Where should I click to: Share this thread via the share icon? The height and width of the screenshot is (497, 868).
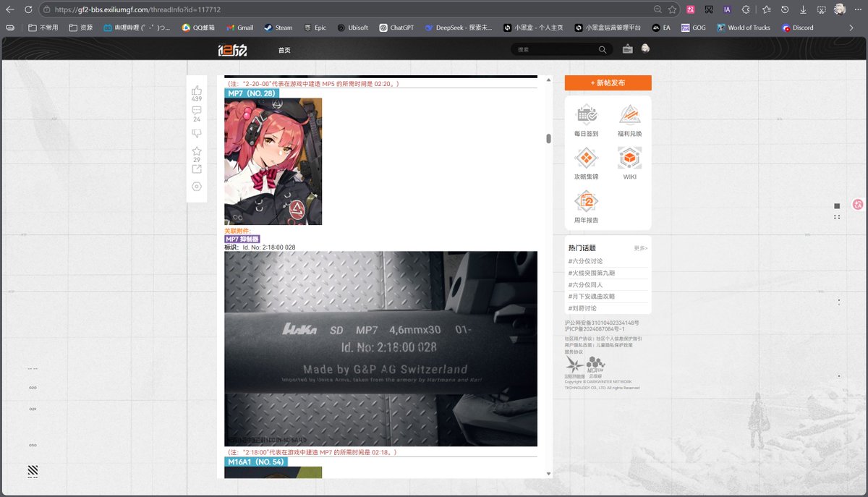pos(196,168)
